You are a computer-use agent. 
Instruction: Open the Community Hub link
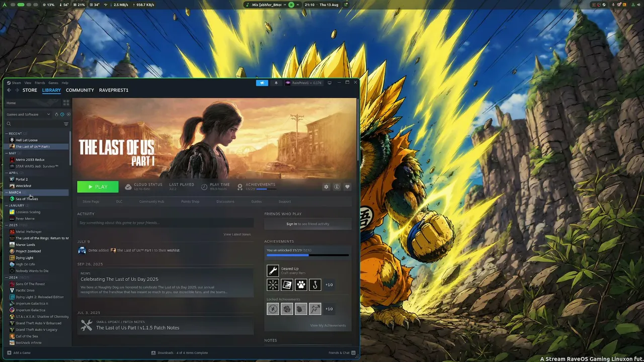click(151, 202)
